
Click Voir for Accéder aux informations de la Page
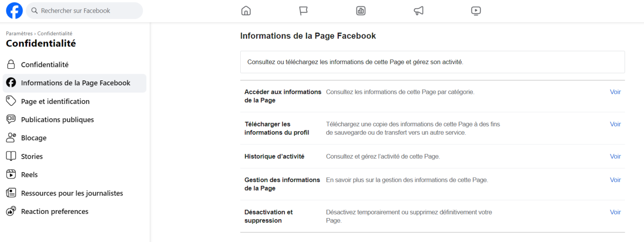coord(615,92)
